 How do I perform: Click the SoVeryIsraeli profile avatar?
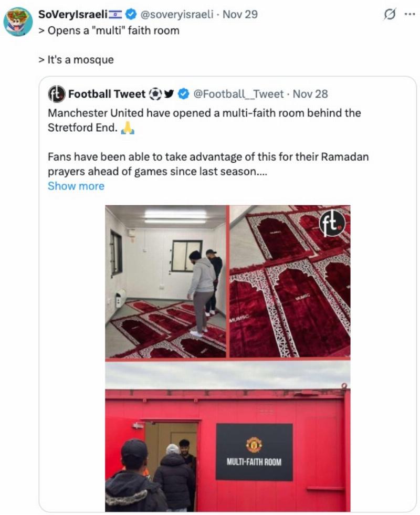click(18, 22)
